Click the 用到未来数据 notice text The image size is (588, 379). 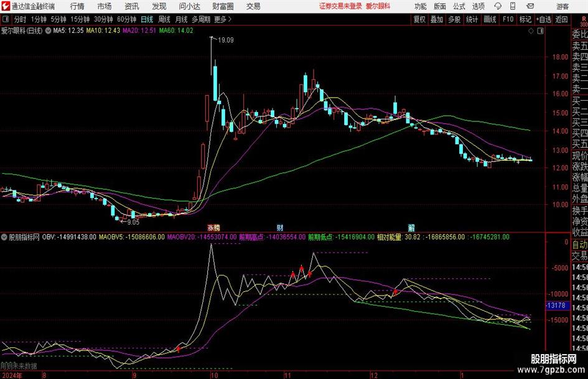click(x=19, y=366)
